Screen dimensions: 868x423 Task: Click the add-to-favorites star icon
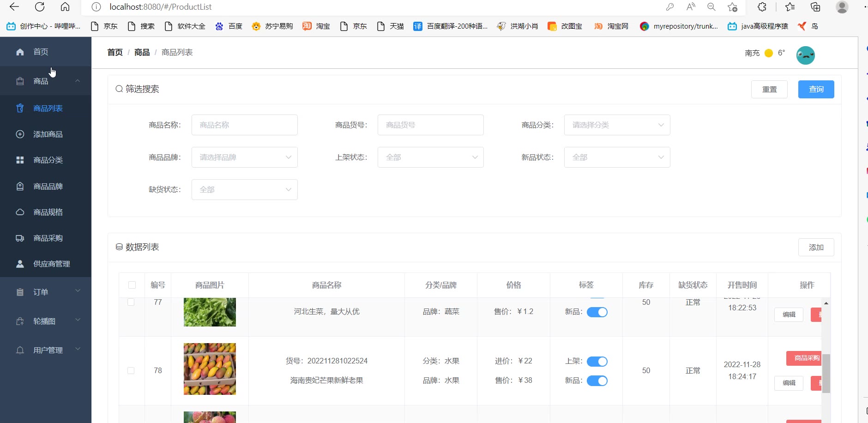click(732, 7)
